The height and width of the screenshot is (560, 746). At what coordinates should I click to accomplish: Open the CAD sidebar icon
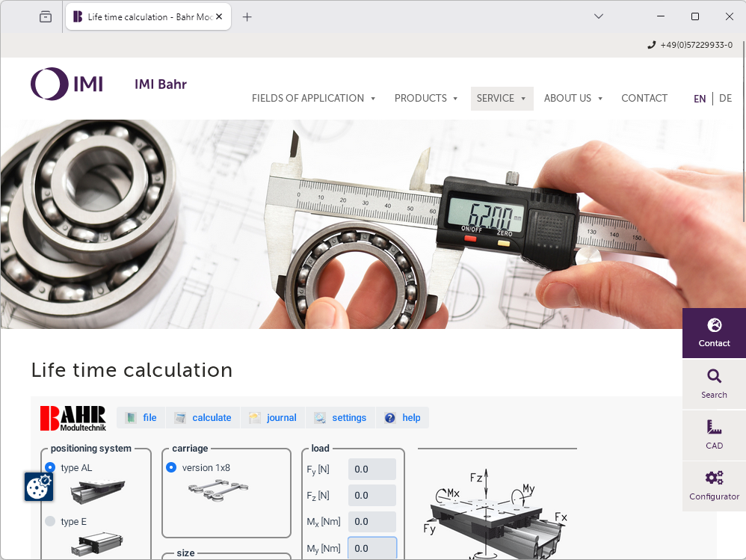click(x=714, y=434)
